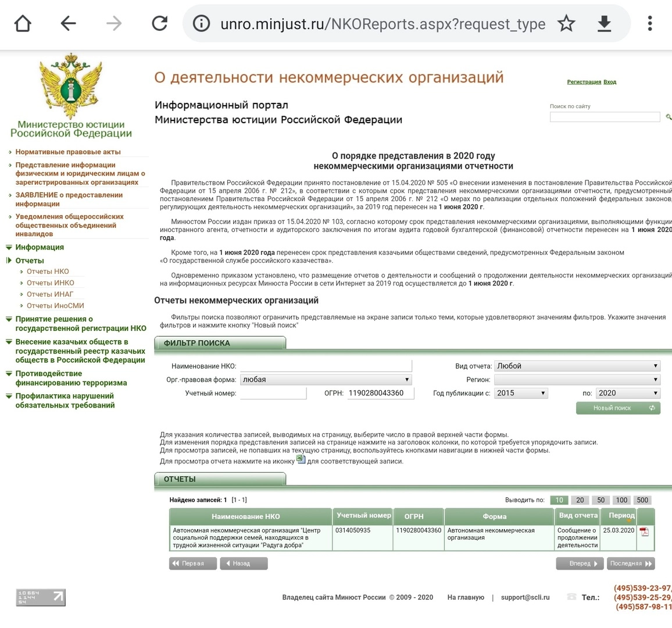Open the 'Орг.-правовая форма' dropdown
The width and height of the screenshot is (672, 628).
point(326,380)
